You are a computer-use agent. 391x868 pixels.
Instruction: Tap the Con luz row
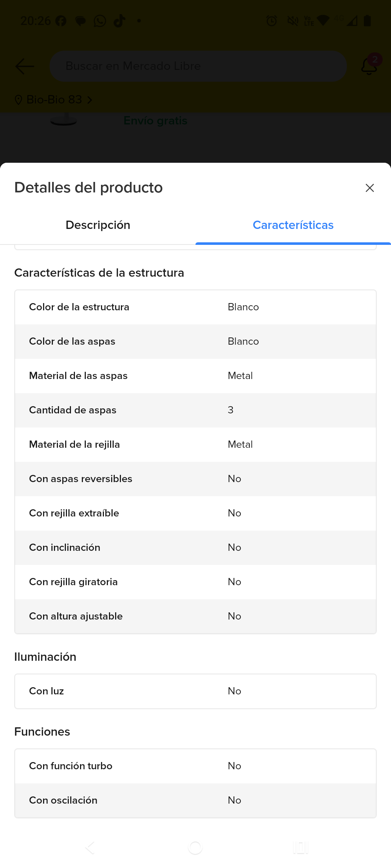195,691
